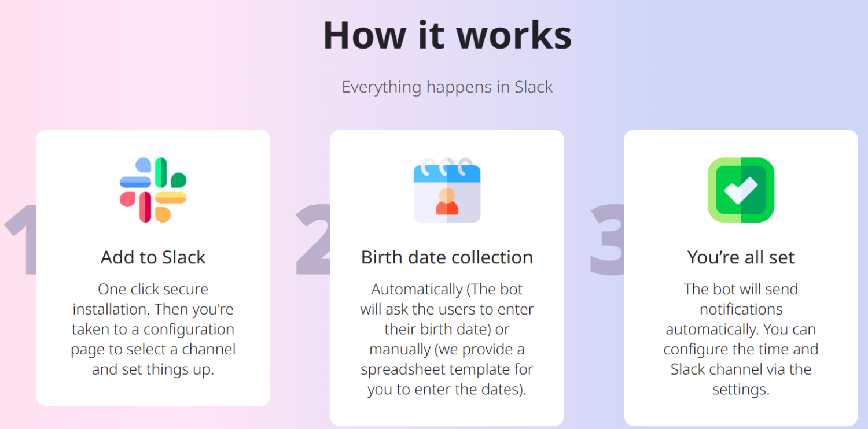Click the 'Birth date collection' card title

click(x=447, y=257)
